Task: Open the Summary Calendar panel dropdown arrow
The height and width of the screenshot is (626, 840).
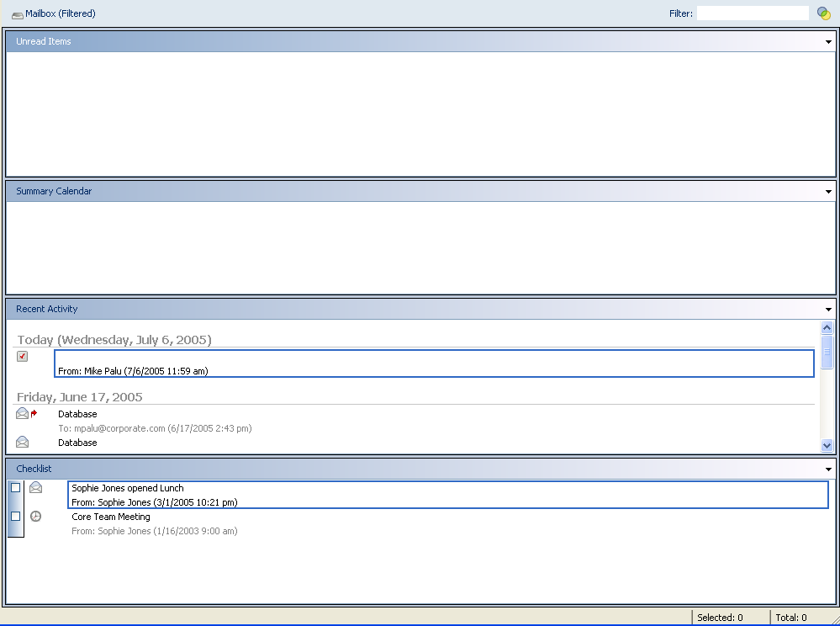Action: pos(828,191)
